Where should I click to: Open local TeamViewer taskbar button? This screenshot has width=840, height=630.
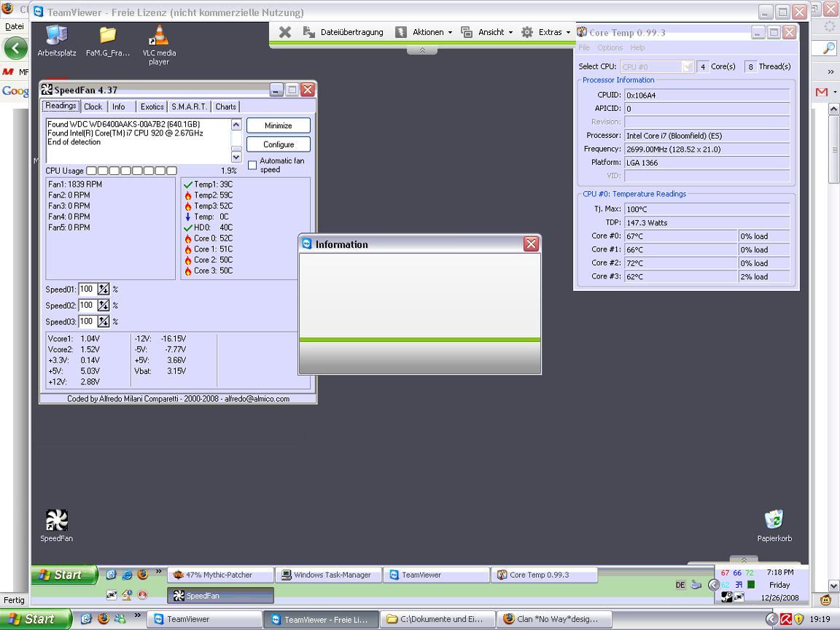tap(204, 619)
